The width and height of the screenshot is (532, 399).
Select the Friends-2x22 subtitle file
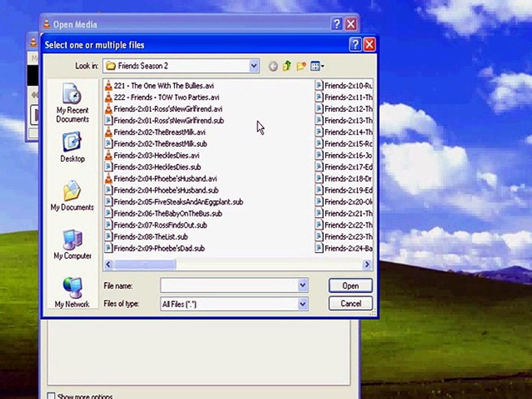(x=344, y=225)
